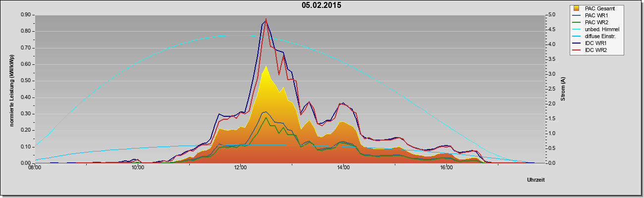
Task: Select the PAC WR1 legend entry
Action: [595, 15]
